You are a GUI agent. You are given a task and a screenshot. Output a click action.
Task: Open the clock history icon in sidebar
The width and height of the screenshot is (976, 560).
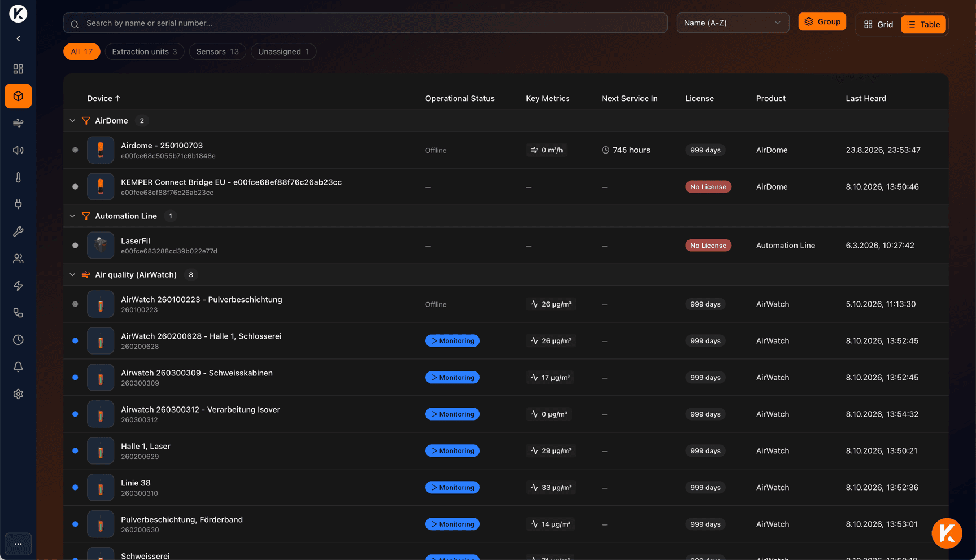tap(18, 340)
